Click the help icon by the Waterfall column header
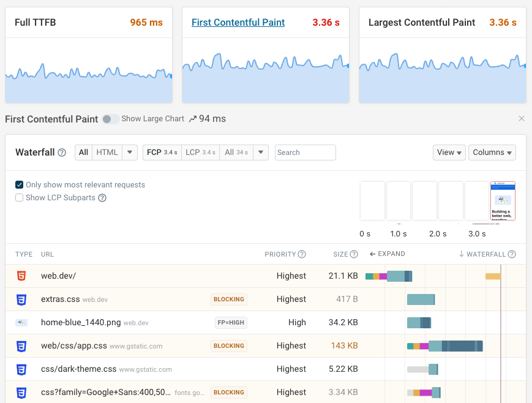 (x=512, y=254)
